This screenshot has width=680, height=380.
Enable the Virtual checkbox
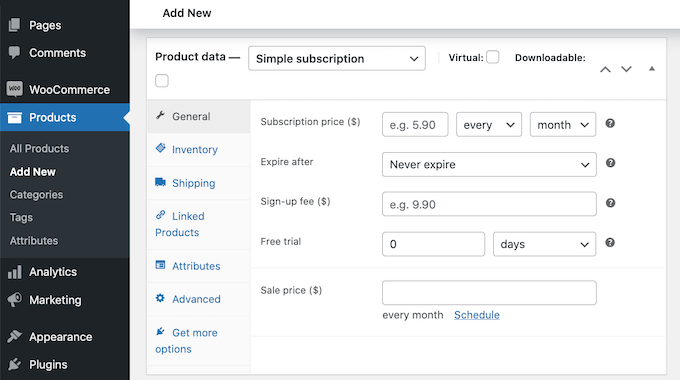pyautogui.click(x=493, y=57)
